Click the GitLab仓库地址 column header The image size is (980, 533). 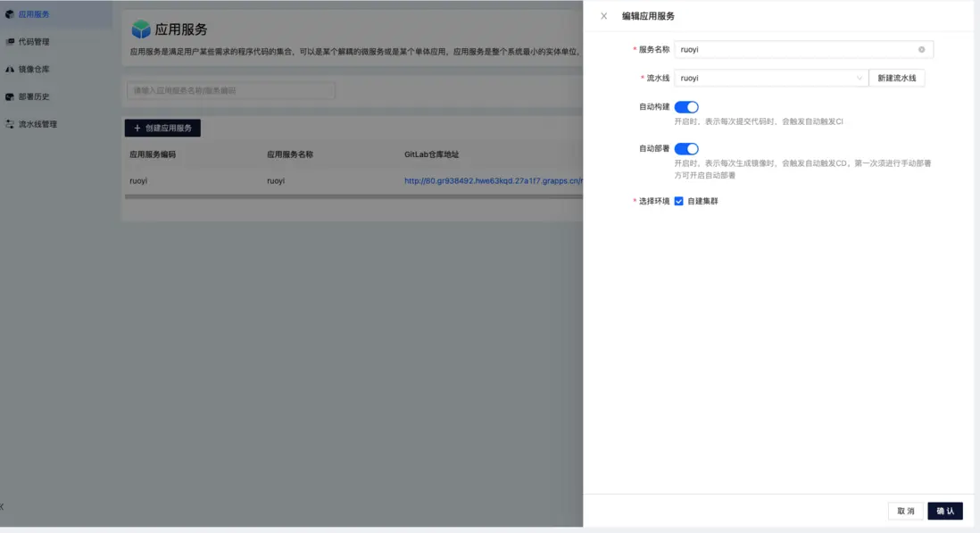coord(431,154)
